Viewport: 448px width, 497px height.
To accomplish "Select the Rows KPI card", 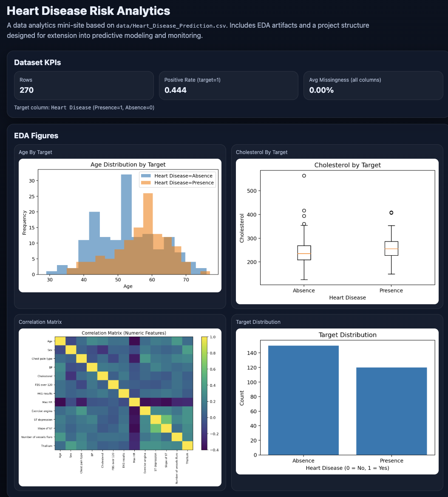I will [84, 86].
